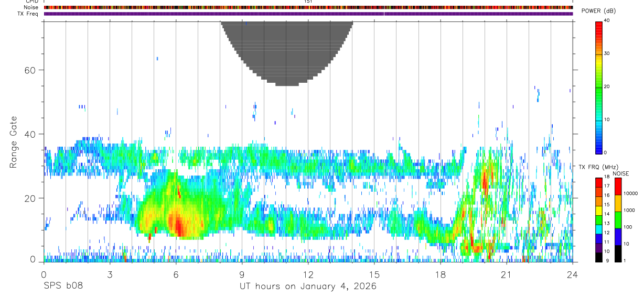
Task: Click the multicolored Noise strip above the plot
Action: point(308,7)
